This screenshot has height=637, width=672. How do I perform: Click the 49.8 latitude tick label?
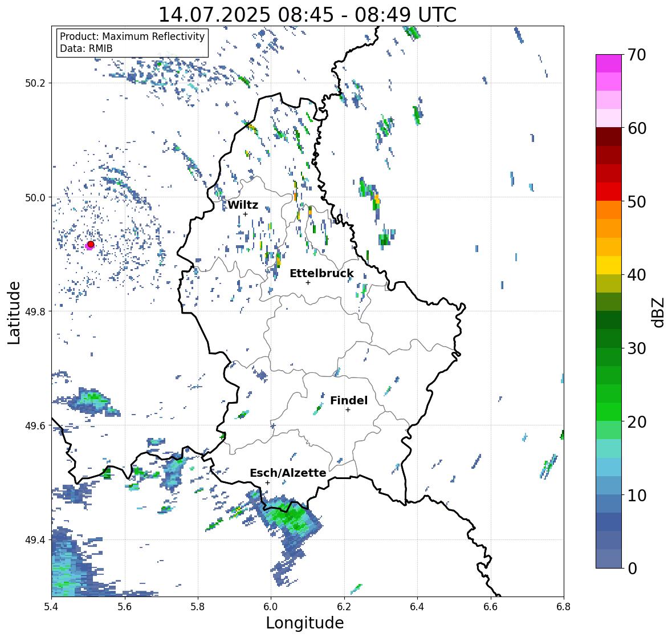tap(35, 311)
